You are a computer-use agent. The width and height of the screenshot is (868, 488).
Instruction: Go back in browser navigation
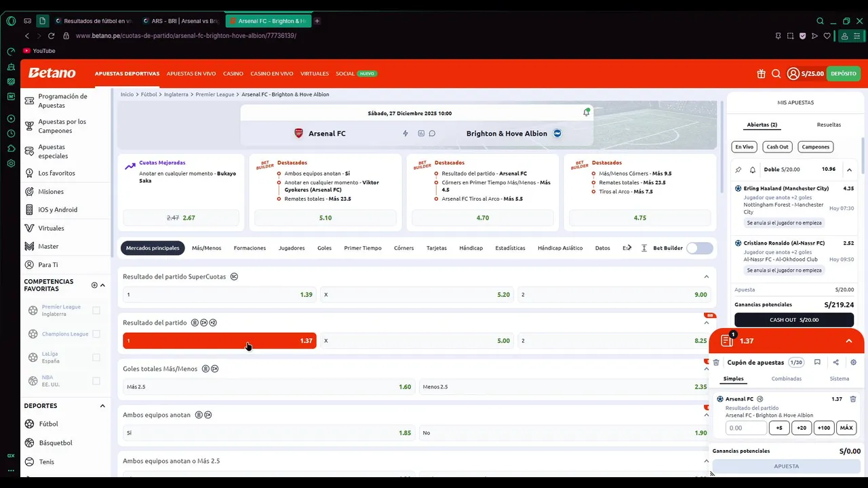tap(27, 36)
